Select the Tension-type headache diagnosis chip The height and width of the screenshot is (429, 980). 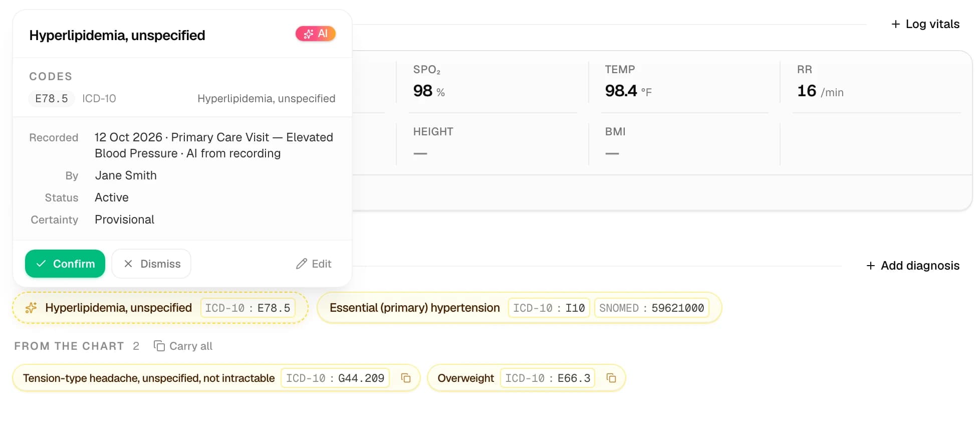coord(216,378)
